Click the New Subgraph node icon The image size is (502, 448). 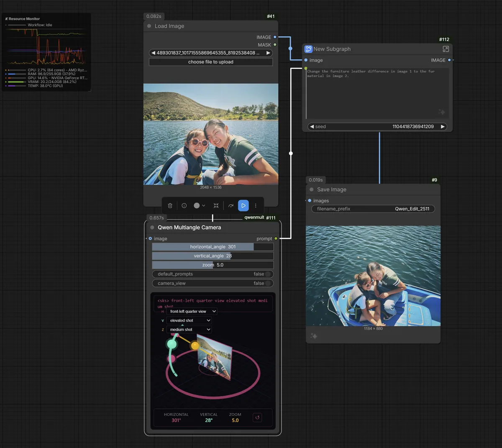308,49
